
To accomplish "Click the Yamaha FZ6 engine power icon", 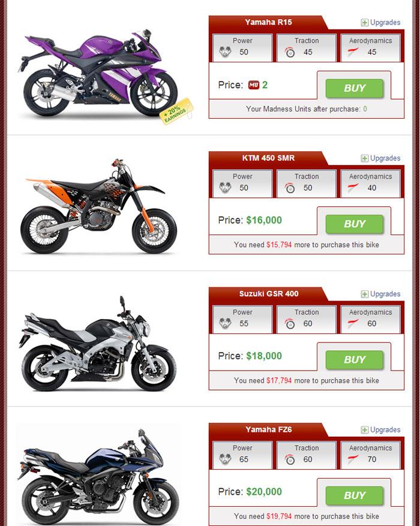I will pyautogui.click(x=225, y=459).
